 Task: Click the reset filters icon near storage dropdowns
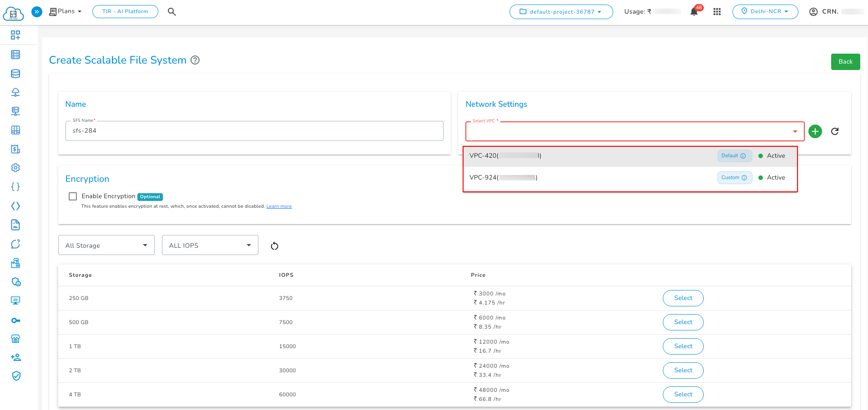pos(274,245)
